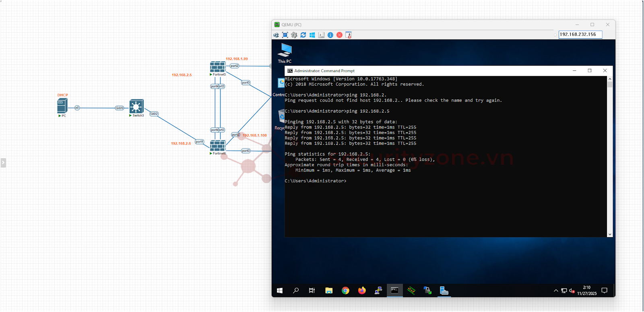Click the red disconnect X icon
The width and height of the screenshot is (644, 312).
(x=339, y=35)
